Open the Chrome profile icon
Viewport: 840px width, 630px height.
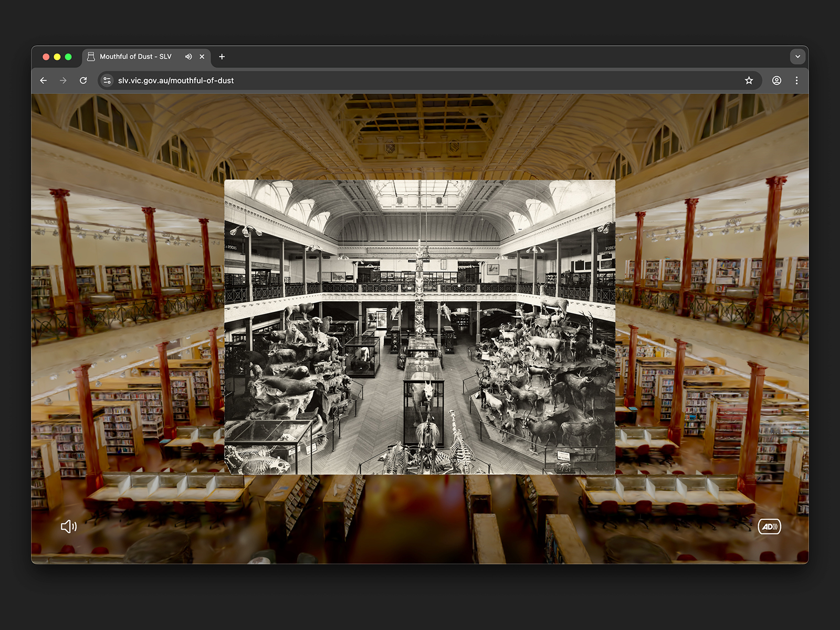tap(776, 80)
